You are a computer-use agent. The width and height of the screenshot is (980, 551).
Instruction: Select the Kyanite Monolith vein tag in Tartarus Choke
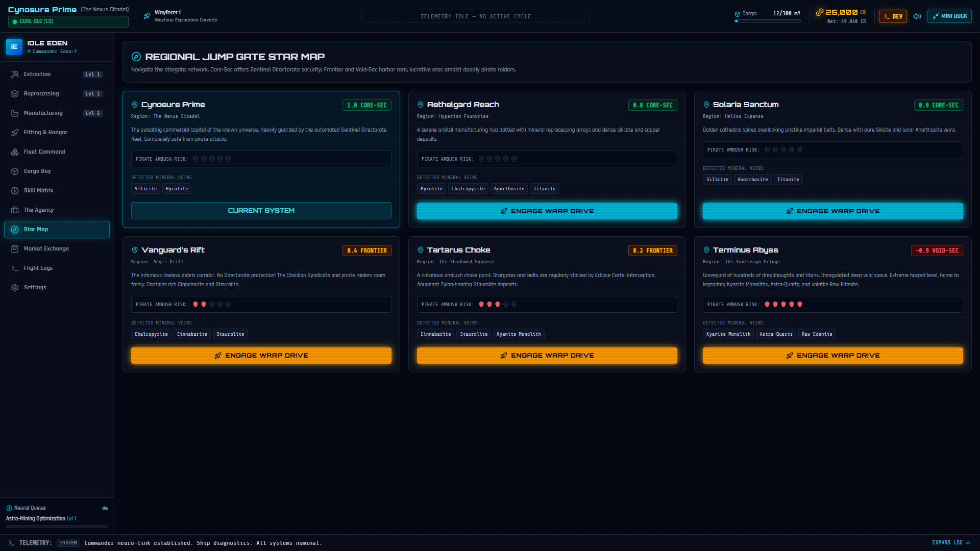[x=519, y=334]
